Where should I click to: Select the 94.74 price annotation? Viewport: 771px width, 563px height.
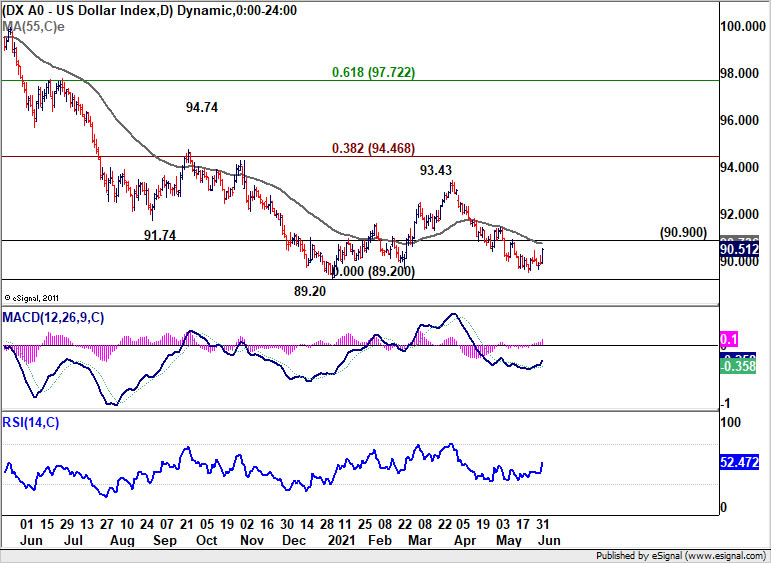pos(202,107)
